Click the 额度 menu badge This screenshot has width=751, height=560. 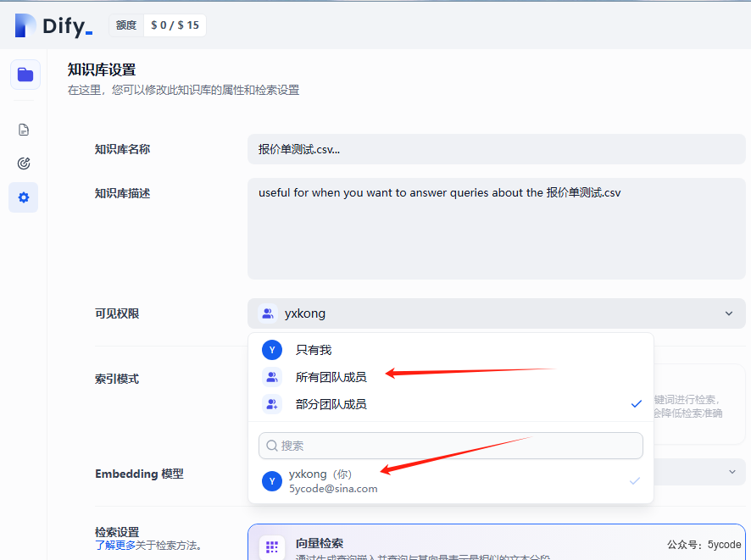point(125,25)
